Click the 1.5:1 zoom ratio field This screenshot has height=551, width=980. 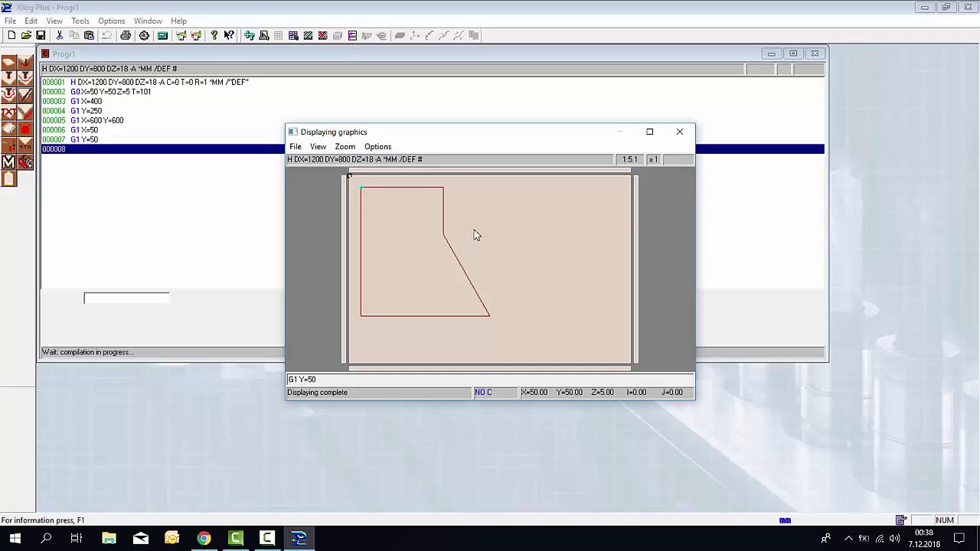(x=629, y=159)
